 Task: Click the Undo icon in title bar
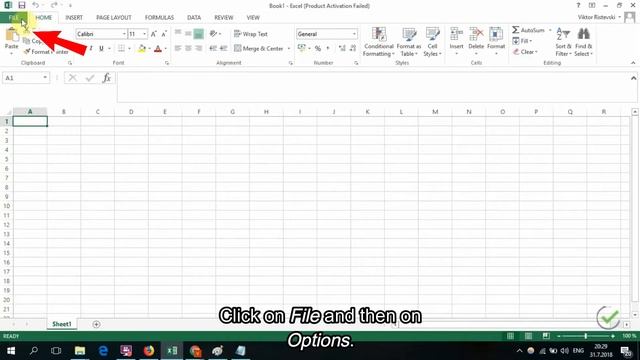(x=36, y=5)
